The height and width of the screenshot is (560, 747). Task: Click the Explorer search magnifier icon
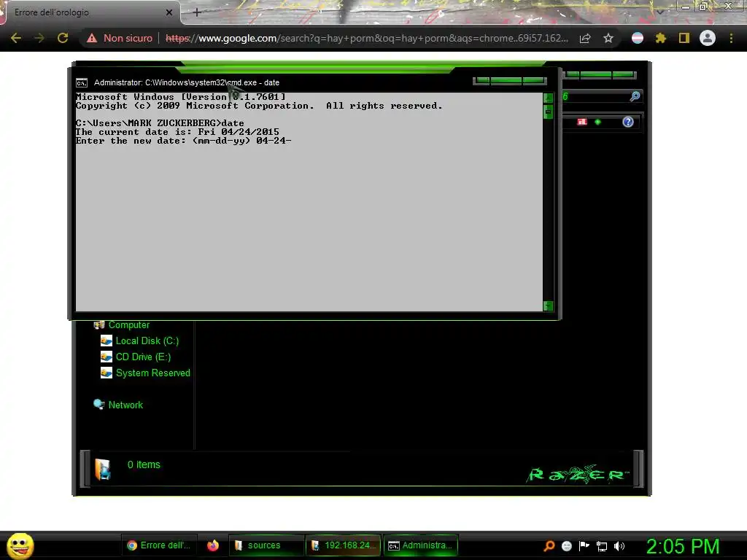click(635, 97)
